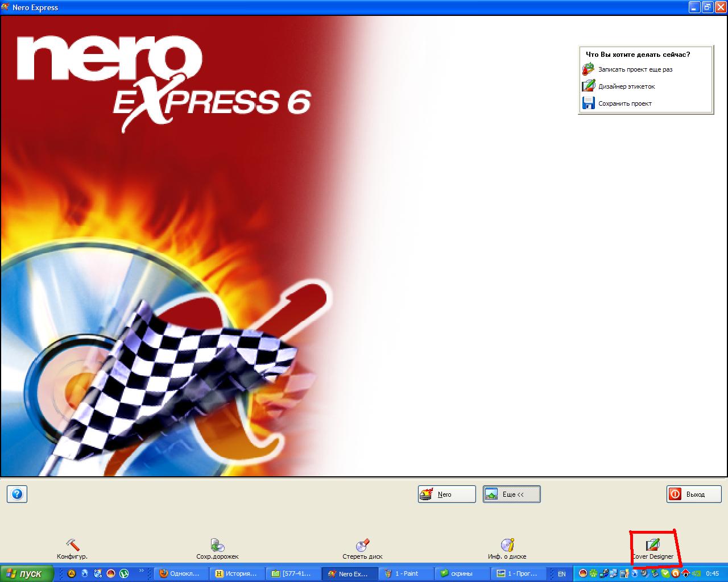Switch to 1 - Paint taskbar window
This screenshot has width=728, height=582.
pyautogui.click(x=406, y=573)
